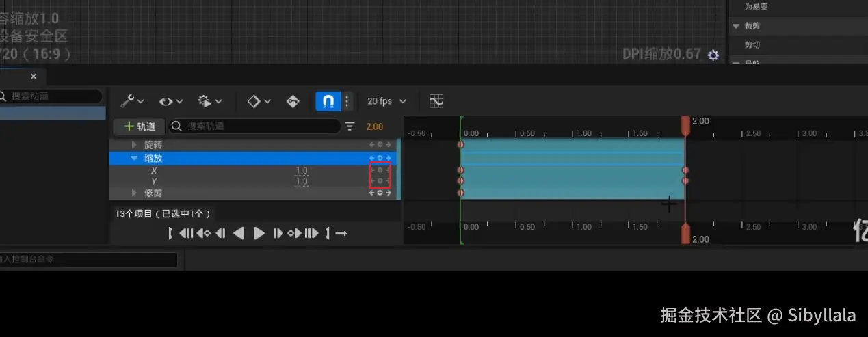Go to next key on 缩放 track

[x=388, y=158]
